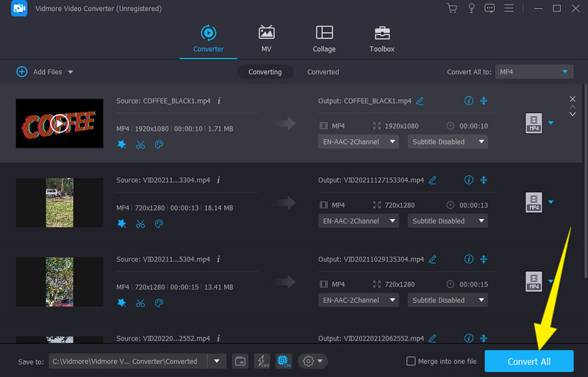
Task: Toggle the lightning high-speed conversion switch
Action: pyautogui.click(x=262, y=361)
